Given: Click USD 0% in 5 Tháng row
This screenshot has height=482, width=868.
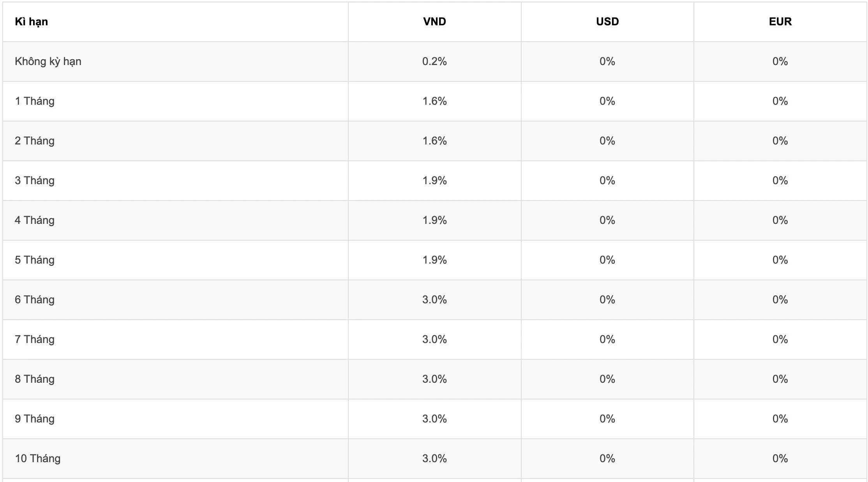Looking at the screenshot, I should [x=607, y=260].
